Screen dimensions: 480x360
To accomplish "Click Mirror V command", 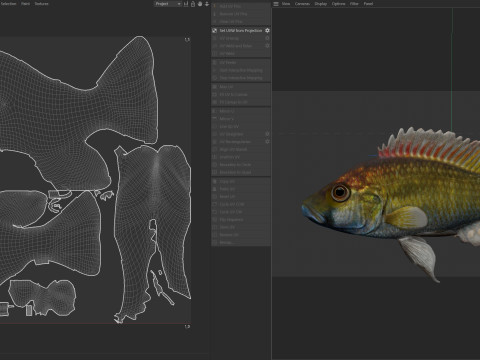I will 241,119.
